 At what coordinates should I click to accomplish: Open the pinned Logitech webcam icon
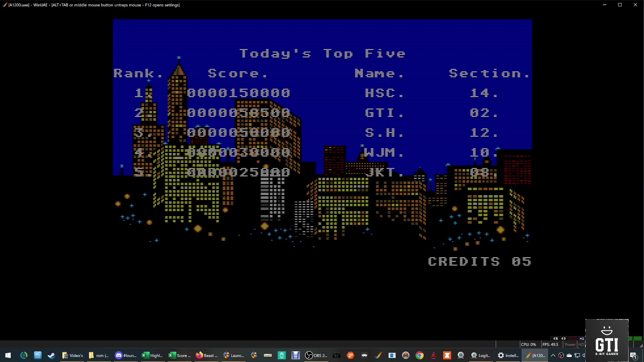pyautogui.click(x=461, y=355)
